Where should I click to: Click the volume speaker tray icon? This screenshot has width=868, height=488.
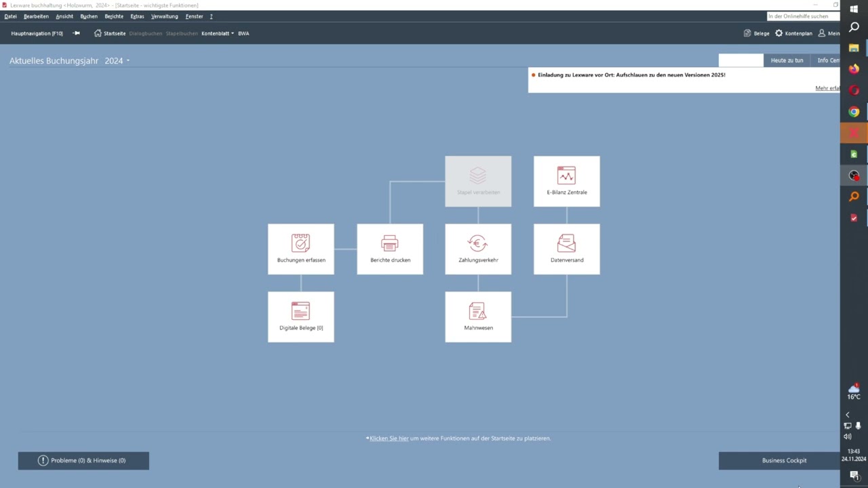coord(847,436)
